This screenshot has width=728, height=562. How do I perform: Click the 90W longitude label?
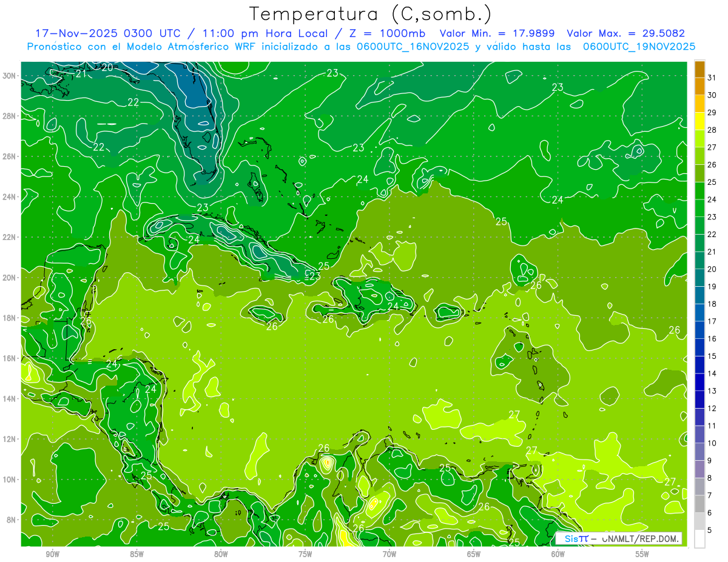coord(52,554)
